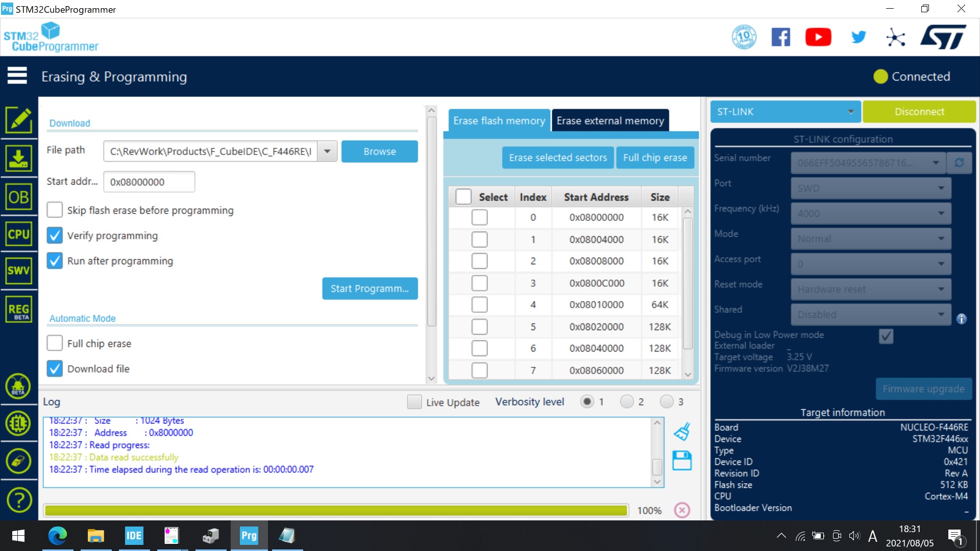Screen dimensions: 980x551
Task: Open the Port SWD dropdown
Action: coord(871,188)
